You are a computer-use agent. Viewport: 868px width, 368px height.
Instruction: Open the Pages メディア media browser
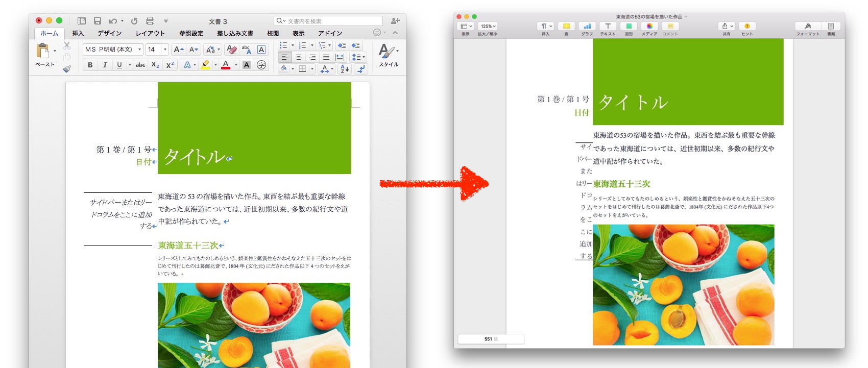click(x=649, y=26)
